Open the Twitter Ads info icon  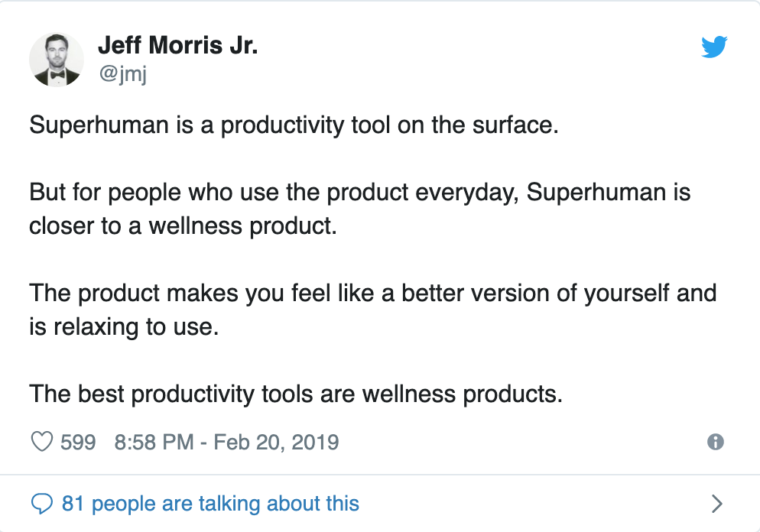(x=716, y=442)
